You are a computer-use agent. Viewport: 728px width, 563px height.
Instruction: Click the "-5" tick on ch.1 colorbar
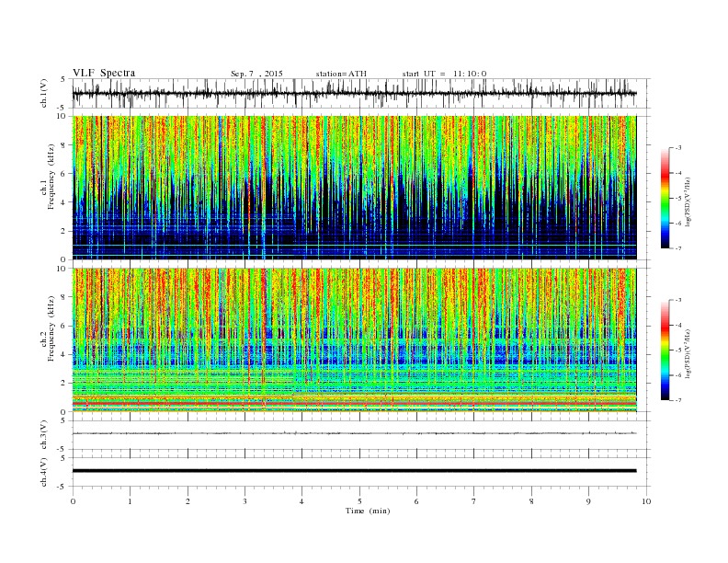(x=678, y=199)
